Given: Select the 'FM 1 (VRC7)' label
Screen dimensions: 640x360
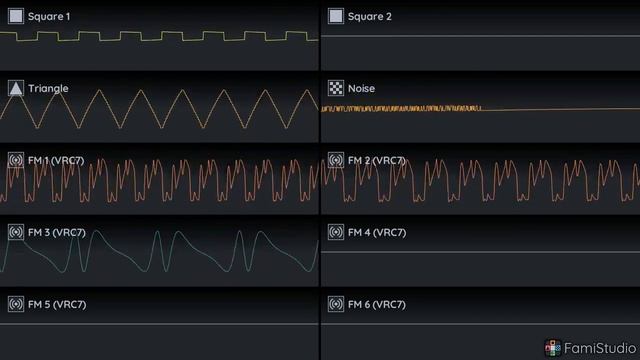Looking at the screenshot, I should tap(56, 160).
